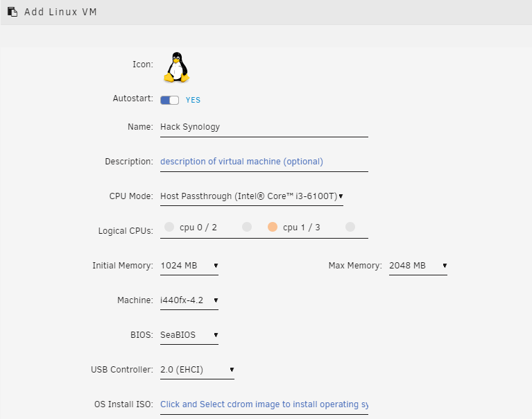Select the cpu 0 checkbox
The height and width of the screenshot is (419, 532).
click(x=169, y=227)
